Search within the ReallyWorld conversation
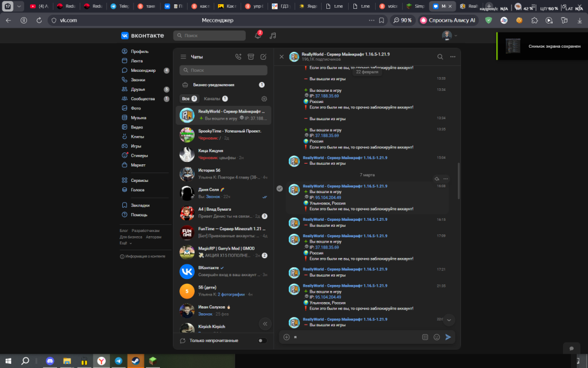 pyautogui.click(x=440, y=57)
